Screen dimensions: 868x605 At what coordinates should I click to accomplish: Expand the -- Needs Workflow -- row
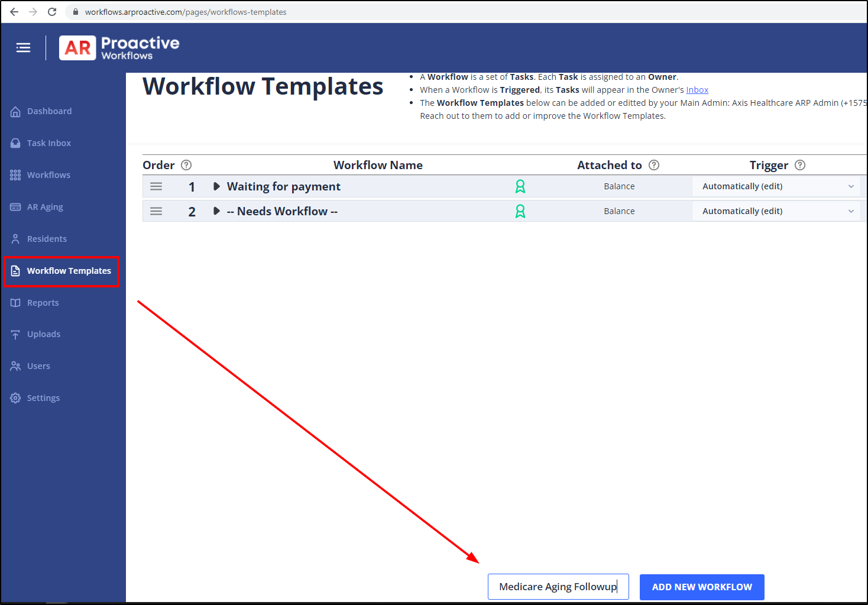[x=216, y=211]
